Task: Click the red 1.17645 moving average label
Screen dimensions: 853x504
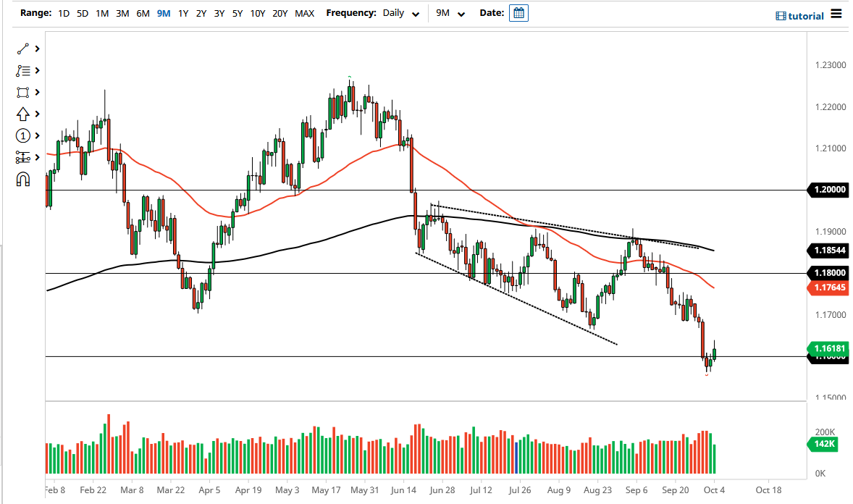Action: coord(828,287)
